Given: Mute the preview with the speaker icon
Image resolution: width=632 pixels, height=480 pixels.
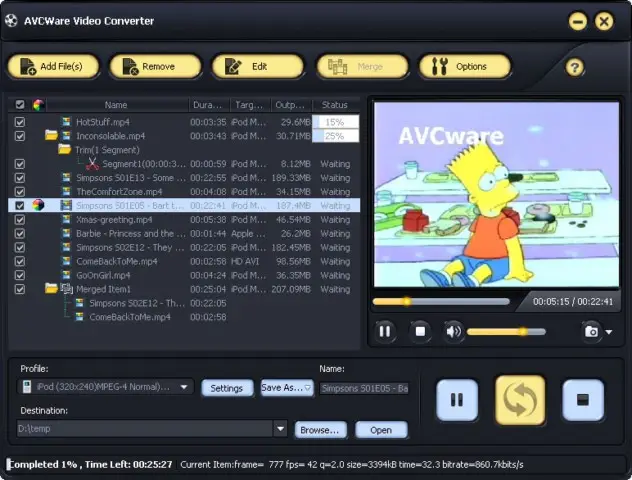Looking at the screenshot, I should (x=453, y=332).
